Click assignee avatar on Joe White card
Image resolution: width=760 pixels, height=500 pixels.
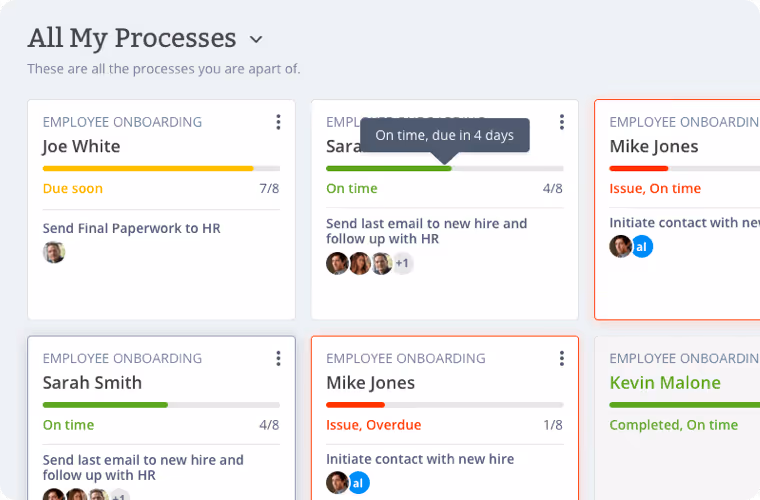[x=54, y=252]
